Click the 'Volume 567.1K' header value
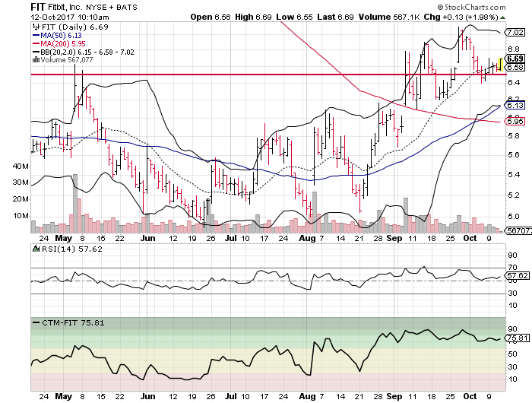 pyautogui.click(x=389, y=17)
